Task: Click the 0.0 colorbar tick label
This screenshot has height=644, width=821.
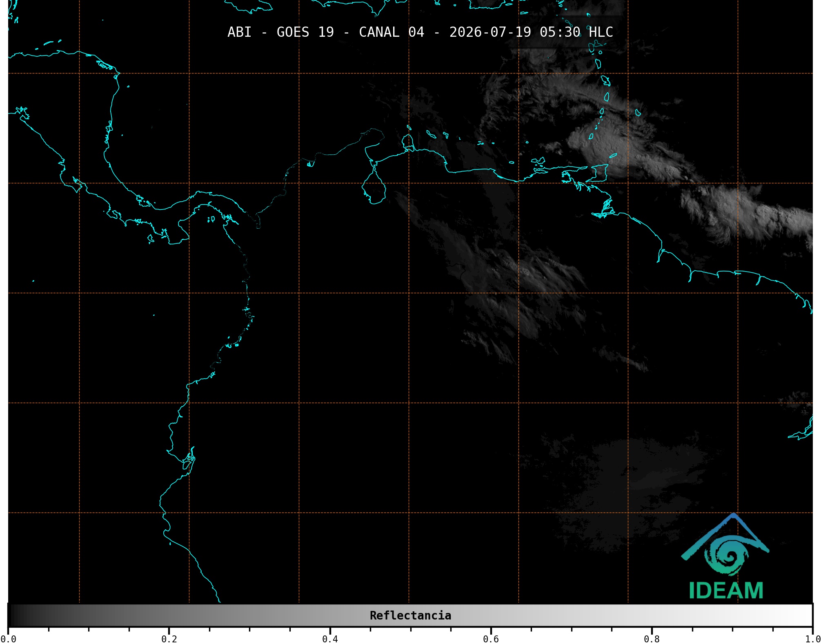Action: click(x=8, y=639)
